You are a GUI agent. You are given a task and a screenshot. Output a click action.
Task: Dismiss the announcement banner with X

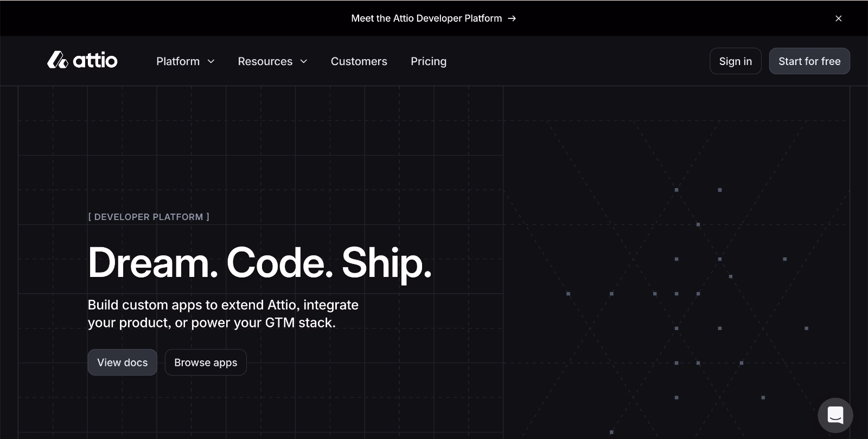pyautogui.click(x=838, y=18)
